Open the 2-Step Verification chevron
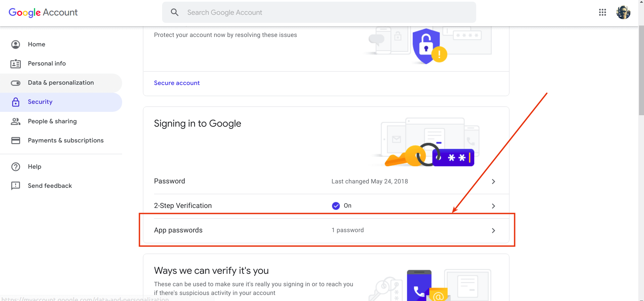Viewport: 644px width, 301px height. 493,206
